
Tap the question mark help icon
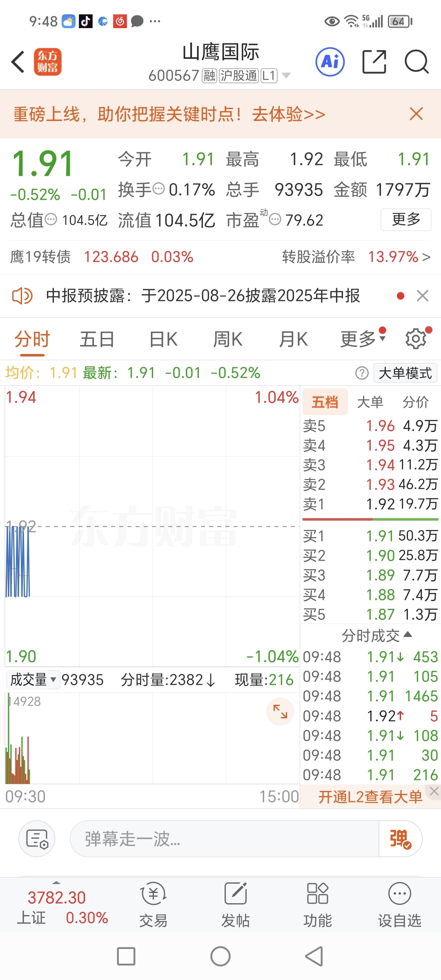point(362,373)
